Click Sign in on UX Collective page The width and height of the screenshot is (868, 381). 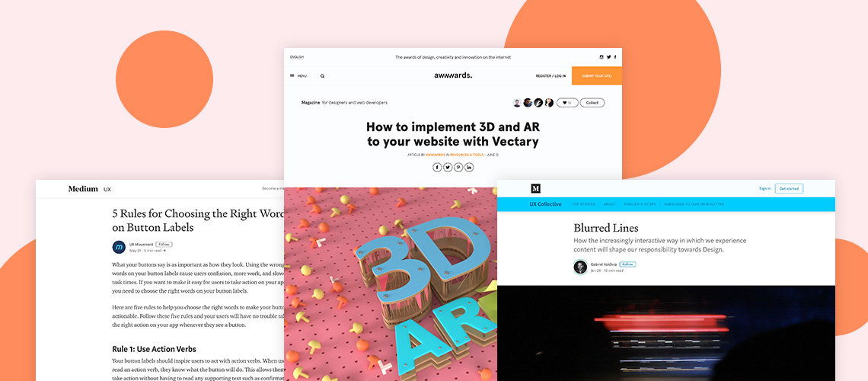pyautogui.click(x=764, y=189)
